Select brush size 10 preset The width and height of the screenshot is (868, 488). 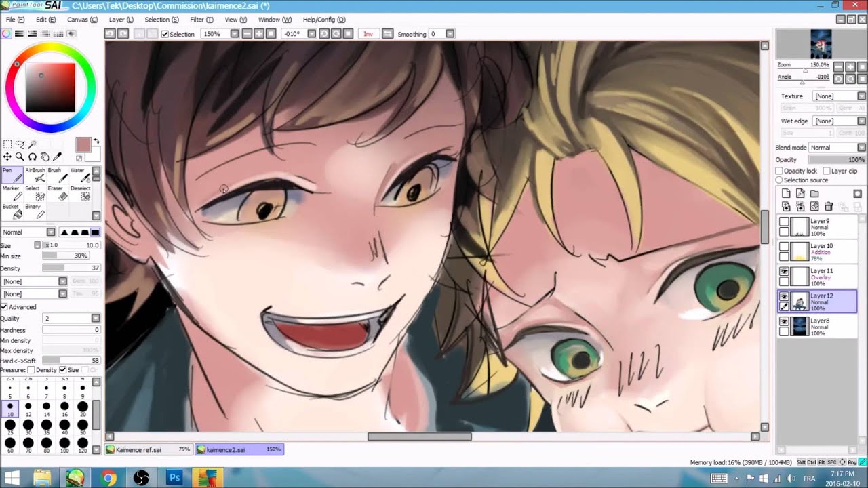tap(9, 409)
